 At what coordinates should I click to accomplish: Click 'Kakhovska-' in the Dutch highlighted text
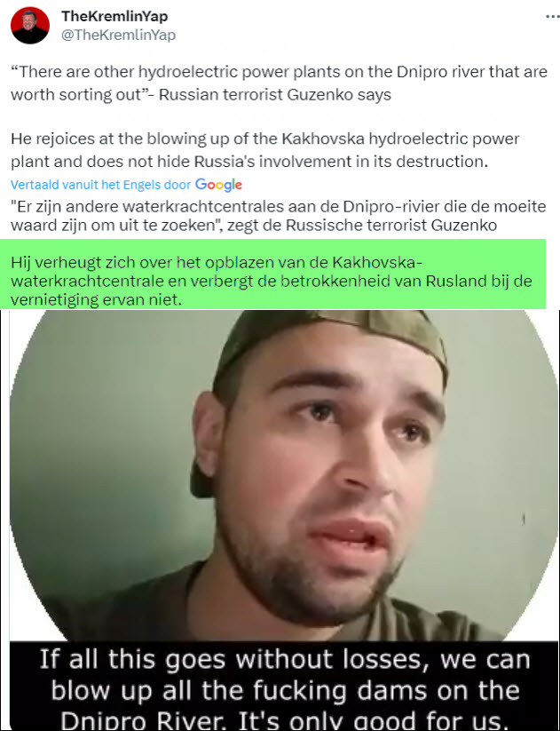(x=378, y=263)
